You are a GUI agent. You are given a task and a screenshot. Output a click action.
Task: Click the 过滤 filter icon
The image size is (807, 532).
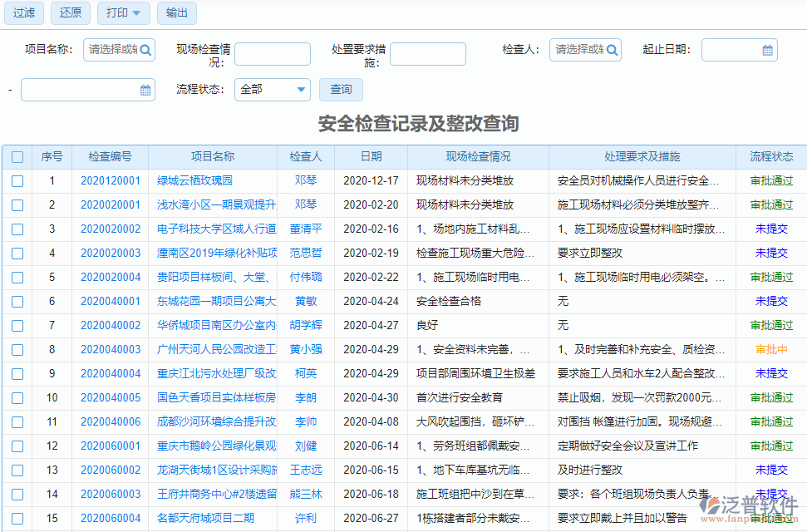pos(24,13)
